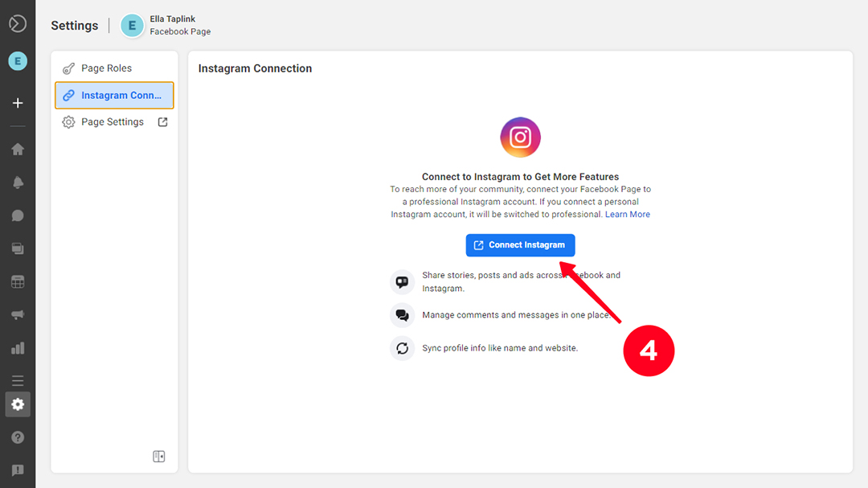Viewport: 868px width, 488px height.
Task: Open notifications bell icon
Action: (18, 182)
